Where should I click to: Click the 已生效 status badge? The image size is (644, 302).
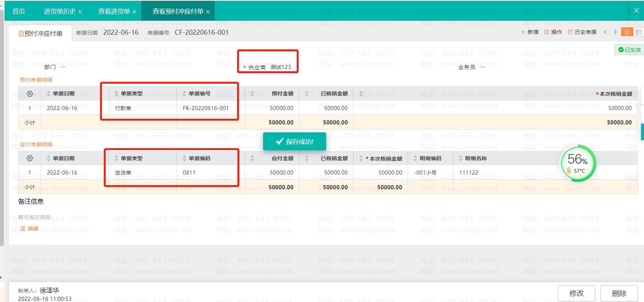pos(629,50)
